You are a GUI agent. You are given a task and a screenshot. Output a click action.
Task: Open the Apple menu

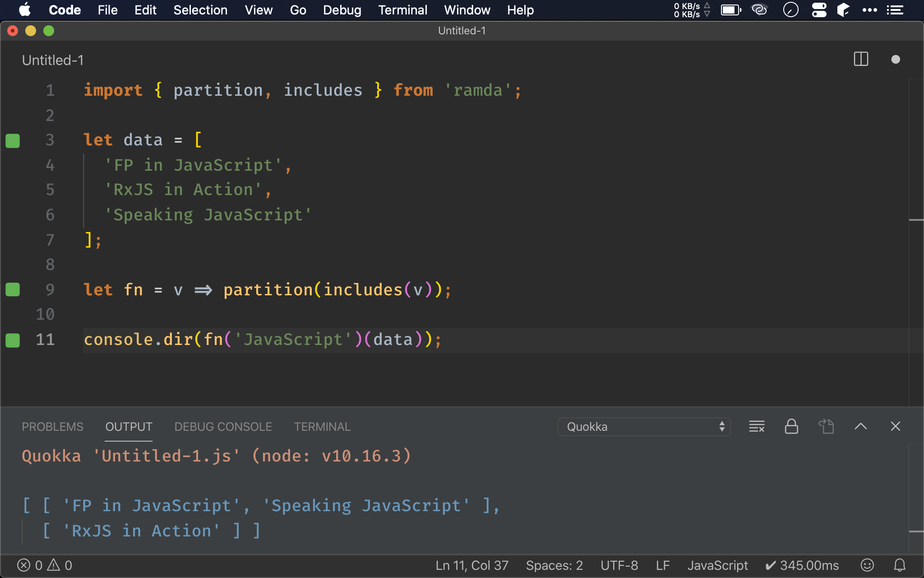25,10
